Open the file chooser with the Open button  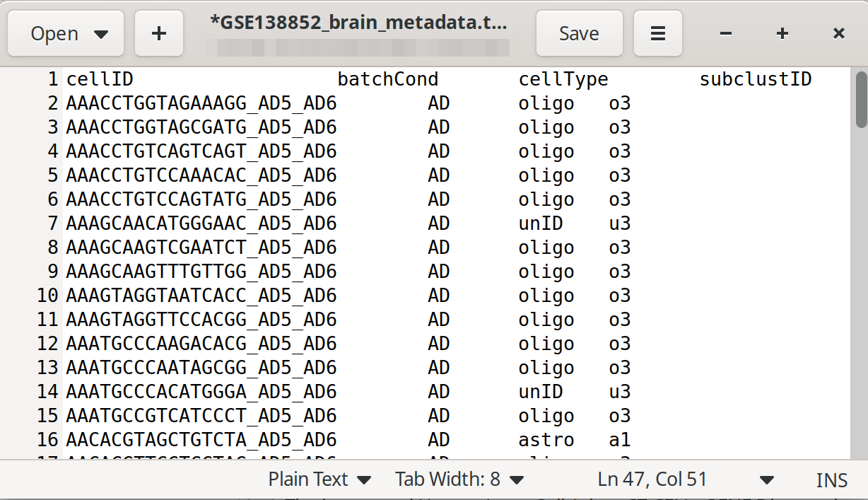[69, 33]
